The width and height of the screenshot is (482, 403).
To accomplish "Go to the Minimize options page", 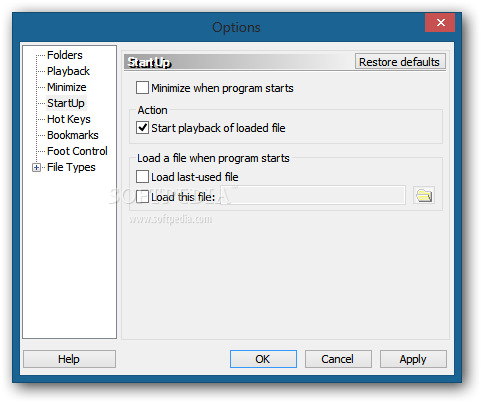I will coord(67,87).
